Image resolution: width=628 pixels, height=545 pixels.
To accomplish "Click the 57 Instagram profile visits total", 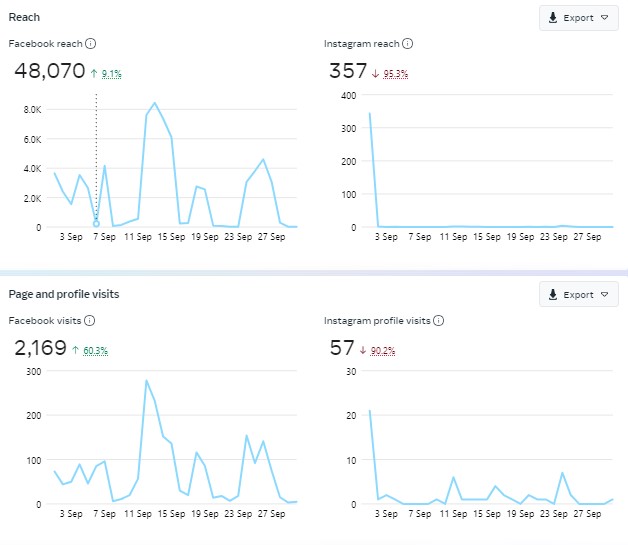I will click(x=341, y=348).
